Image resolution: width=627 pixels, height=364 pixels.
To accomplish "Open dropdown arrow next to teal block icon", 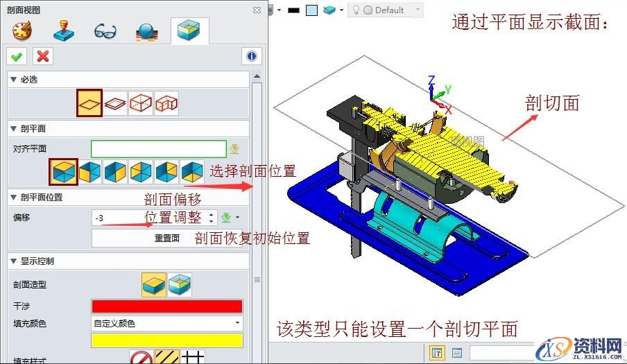I will 341,10.
